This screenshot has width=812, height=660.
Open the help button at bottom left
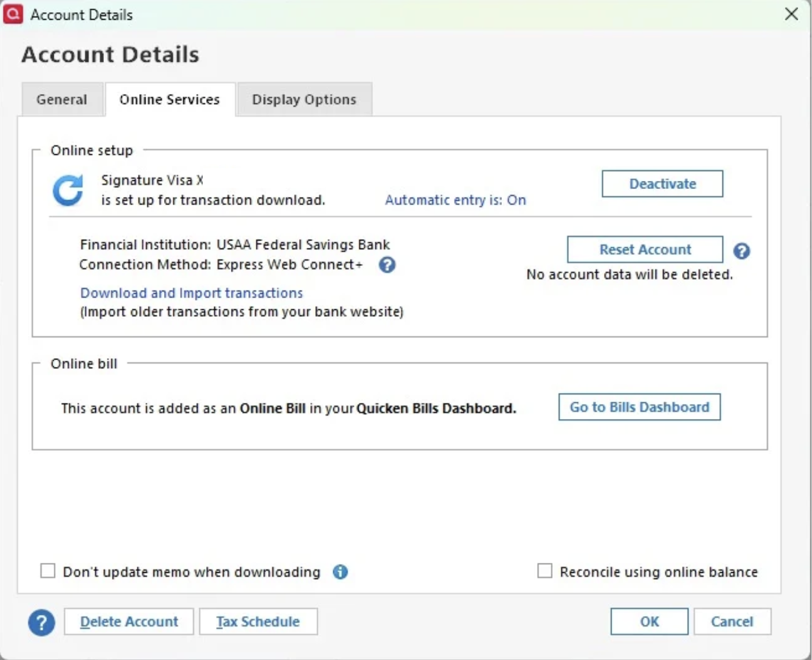(x=42, y=622)
